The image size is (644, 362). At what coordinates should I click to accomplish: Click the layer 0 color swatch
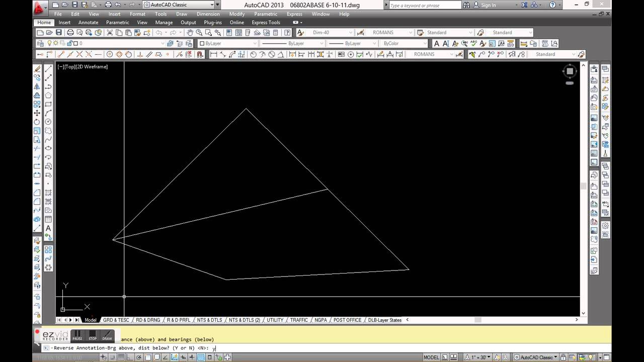pyautogui.click(x=76, y=44)
